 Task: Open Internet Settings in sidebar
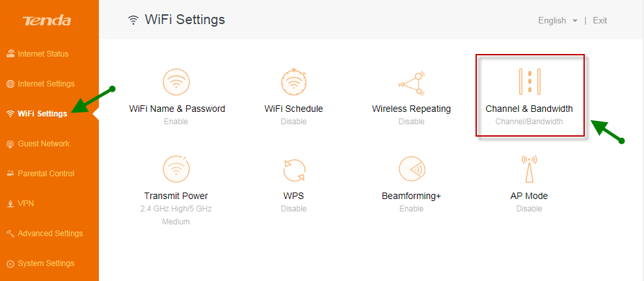pos(41,84)
